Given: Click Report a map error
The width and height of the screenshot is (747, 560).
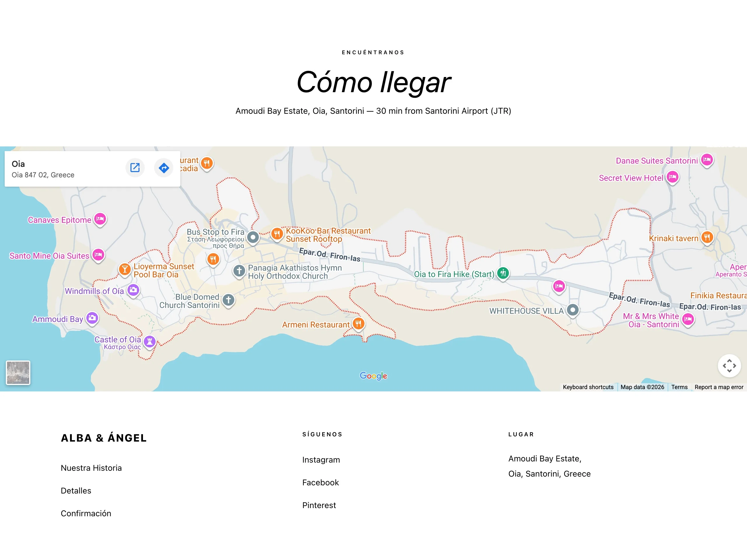Looking at the screenshot, I should point(719,387).
